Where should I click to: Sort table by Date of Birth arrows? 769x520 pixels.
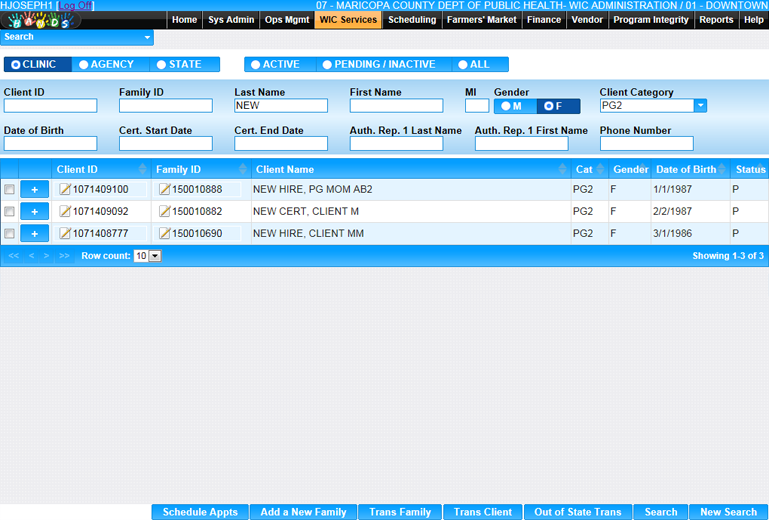point(723,170)
